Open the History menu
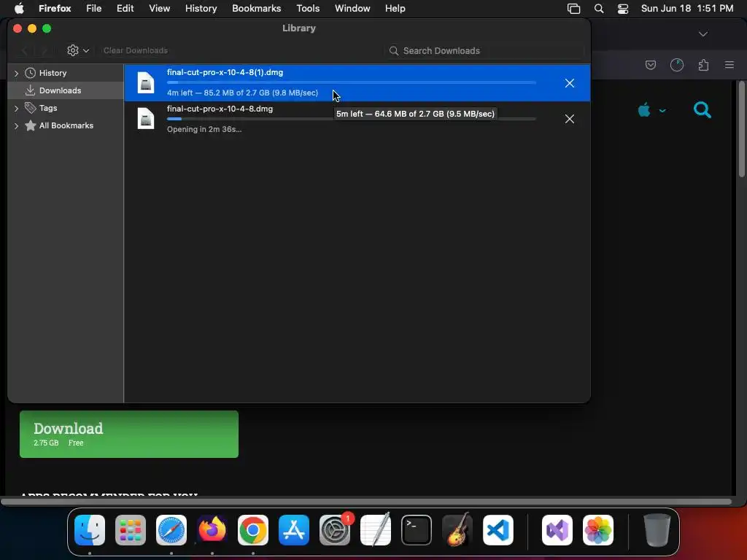Viewport: 747px width, 560px height. pos(201,9)
